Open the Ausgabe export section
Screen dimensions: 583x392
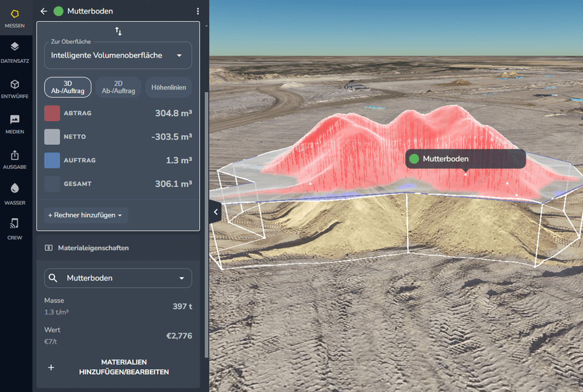click(x=15, y=159)
